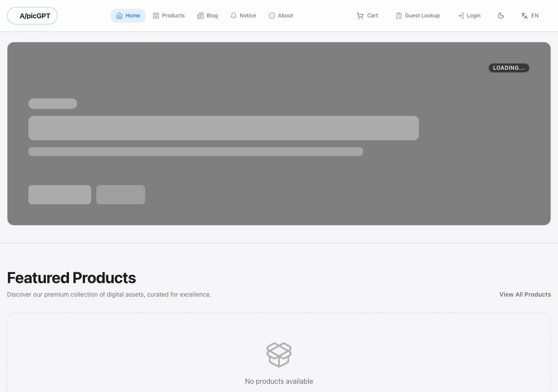558x392 pixels.
Task: Click the 'Discover our premium collection' description
Action: pyautogui.click(x=109, y=294)
